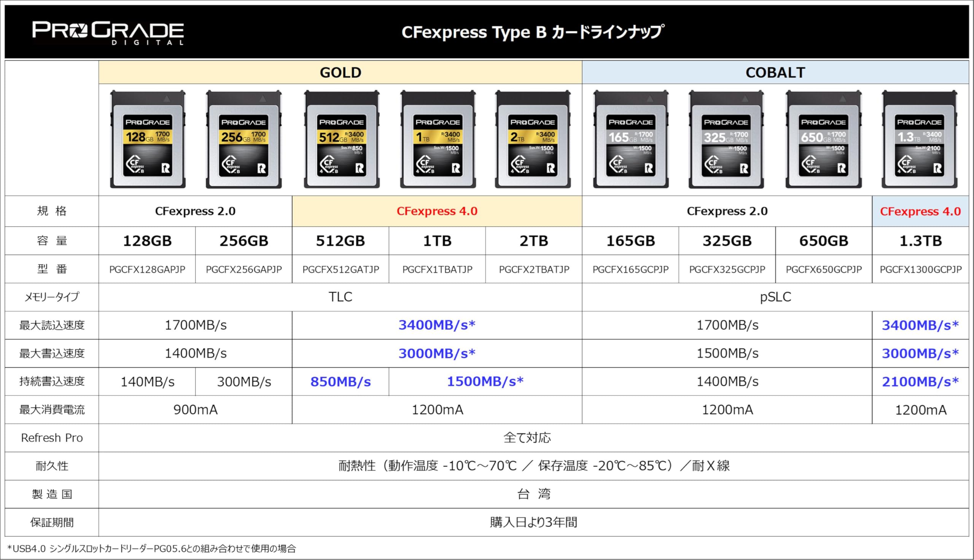This screenshot has height=560, width=974.
Task: Click the 最大消費電流 row label
Action: [52, 410]
